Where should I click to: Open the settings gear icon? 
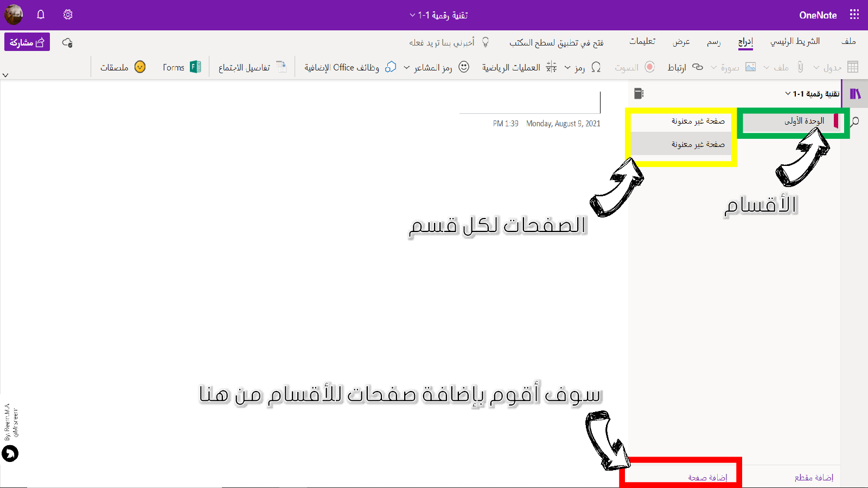[x=68, y=15]
